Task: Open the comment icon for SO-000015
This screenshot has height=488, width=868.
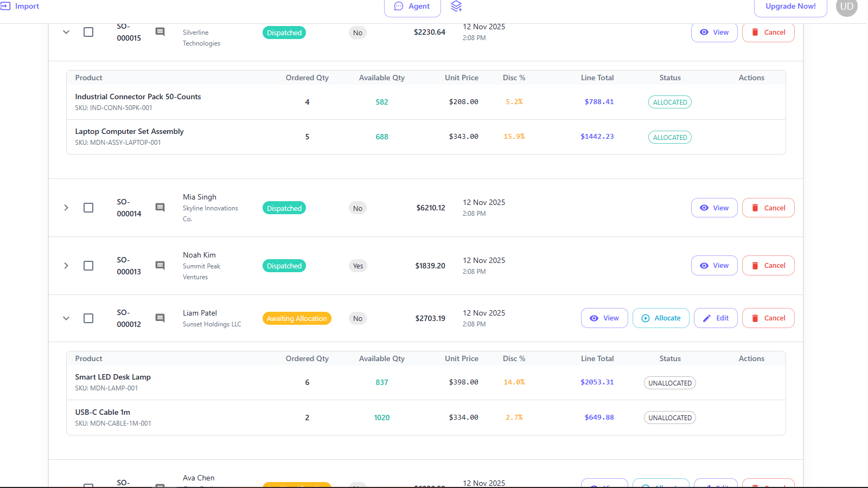Action: pyautogui.click(x=160, y=32)
